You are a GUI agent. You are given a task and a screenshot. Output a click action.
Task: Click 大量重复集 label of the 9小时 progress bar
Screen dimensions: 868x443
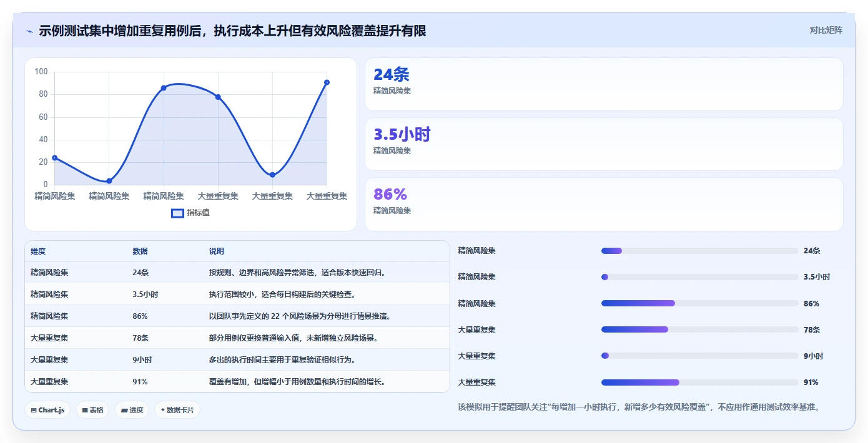point(477,356)
